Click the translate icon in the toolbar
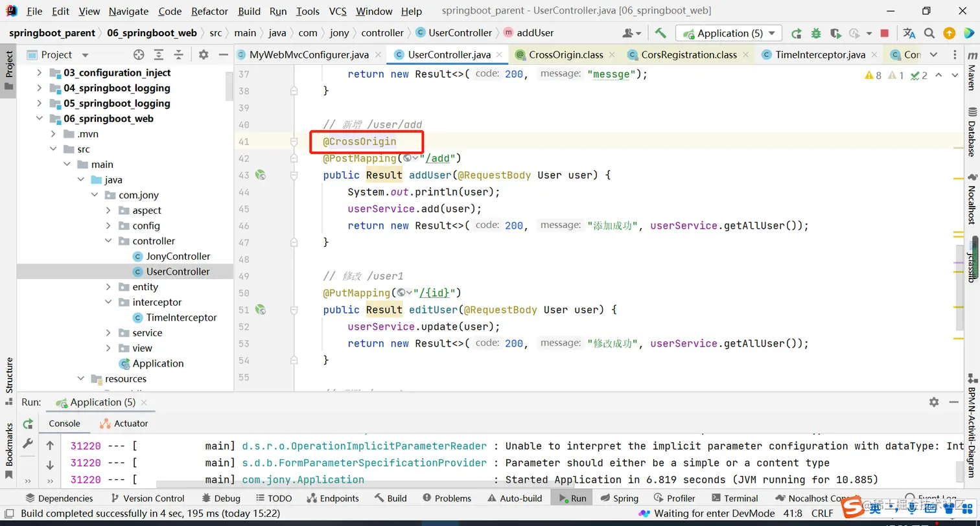The width and height of the screenshot is (980, 526). (909, 33)
